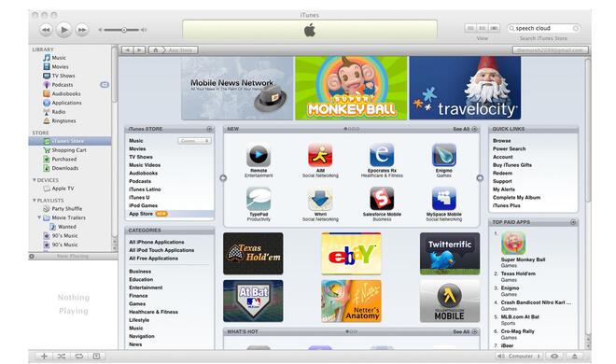
Task: Click the Twitterrific app tile
Action: pyautogui.click(x=450, y=253)
